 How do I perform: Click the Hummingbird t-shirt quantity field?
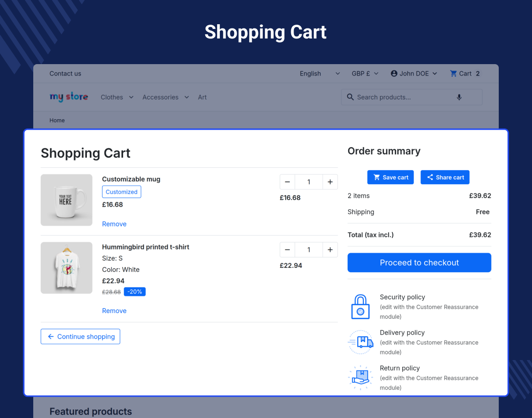(309, 250)
